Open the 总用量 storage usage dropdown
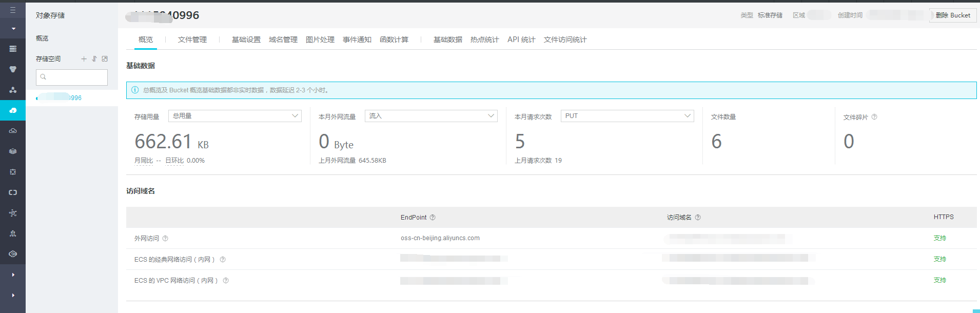The height and width of the screenshot is (313, 980). click(x=235, y=116)
